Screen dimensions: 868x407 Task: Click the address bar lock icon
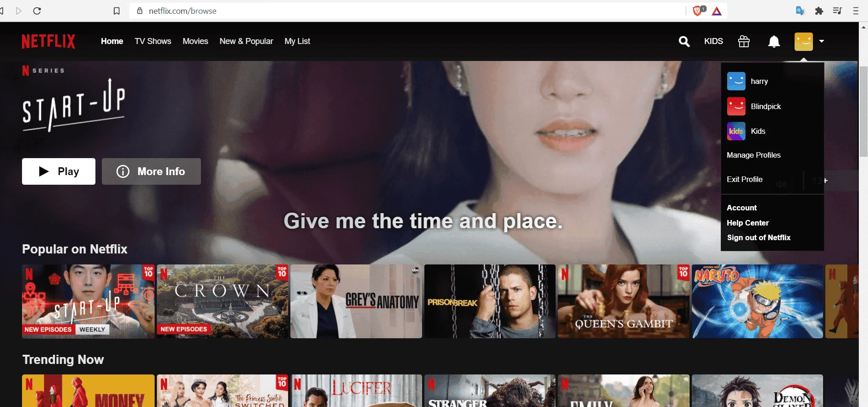(140, 11)
